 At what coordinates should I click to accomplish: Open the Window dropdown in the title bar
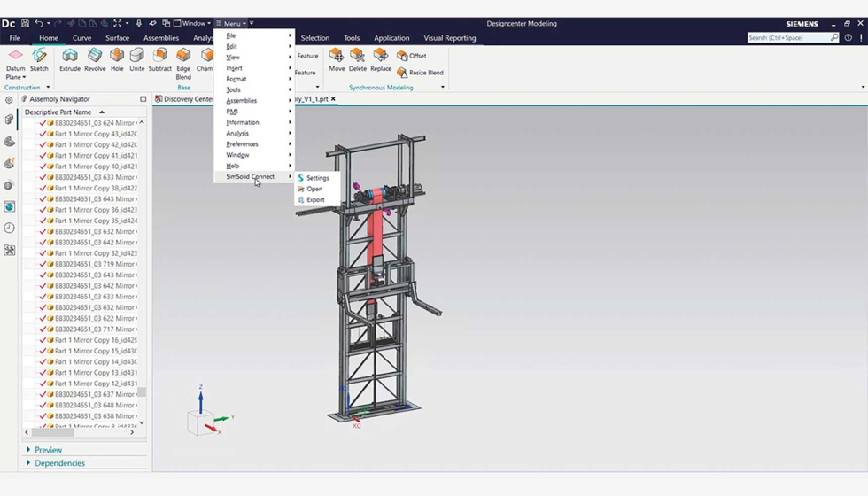[x=192, y=23]
